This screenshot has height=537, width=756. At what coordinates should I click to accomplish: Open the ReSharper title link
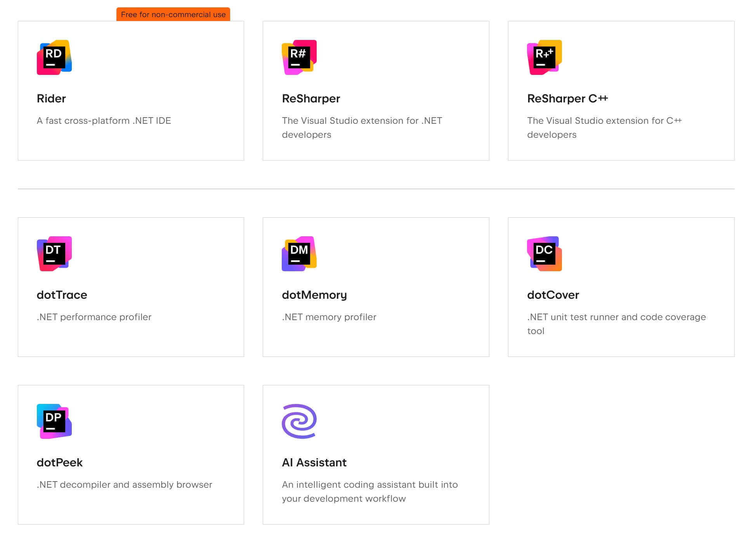(311, 99)
